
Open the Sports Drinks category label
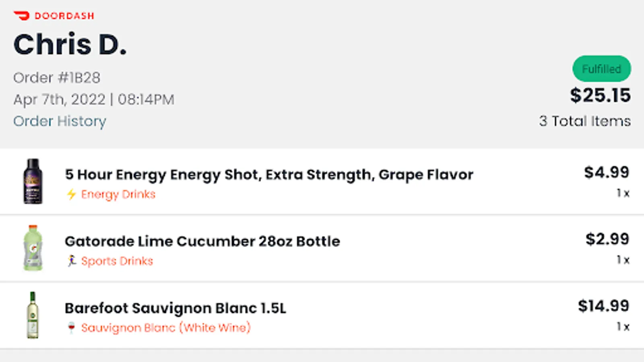[117, 261]
